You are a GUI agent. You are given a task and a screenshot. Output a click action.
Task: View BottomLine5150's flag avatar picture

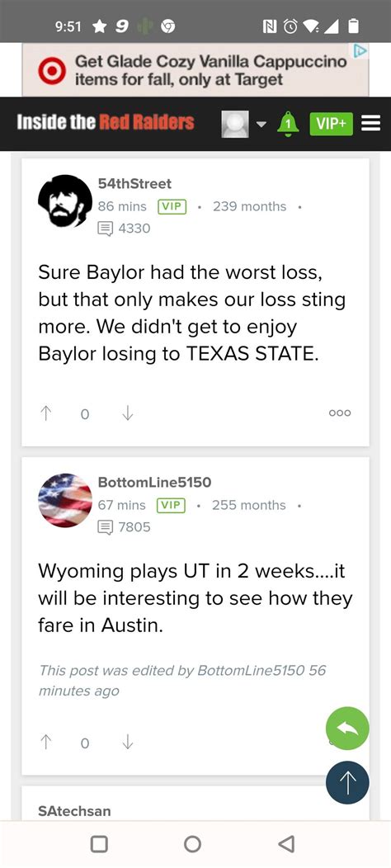pos(65,500)
